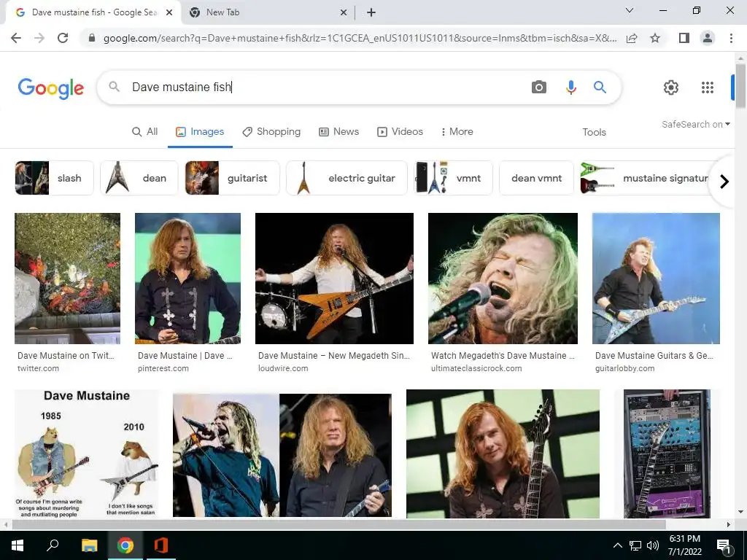Reload the current page
Viewport: 747px width, 560px height.
63,38
